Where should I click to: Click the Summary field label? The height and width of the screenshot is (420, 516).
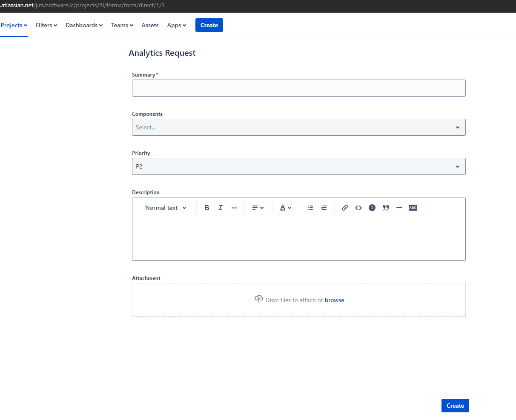point(143,75)
